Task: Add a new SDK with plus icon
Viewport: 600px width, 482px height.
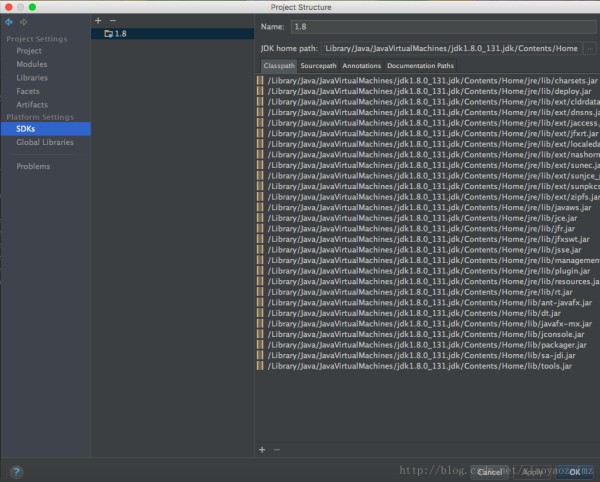Action: coord(98,21)
